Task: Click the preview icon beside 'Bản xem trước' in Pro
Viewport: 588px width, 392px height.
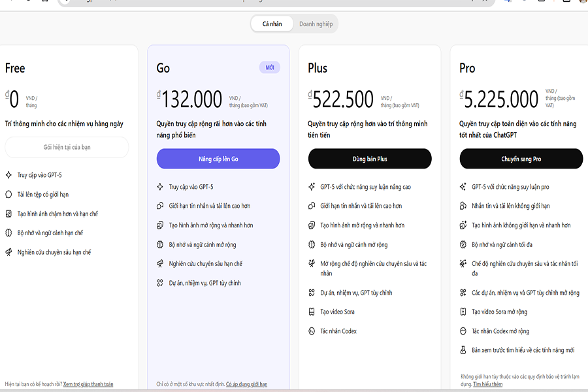Action: (x=463, y=350)
